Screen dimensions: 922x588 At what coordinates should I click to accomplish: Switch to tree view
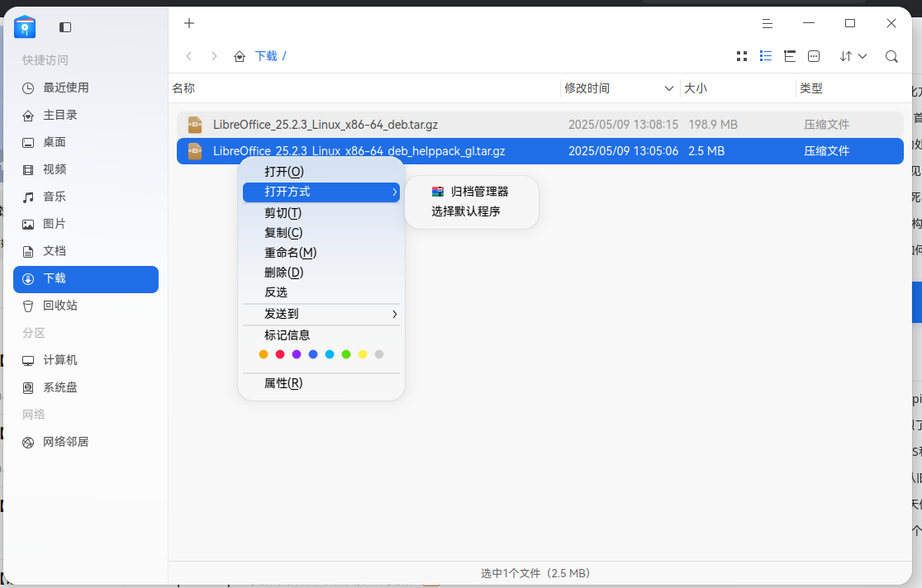tap(790, 56)
